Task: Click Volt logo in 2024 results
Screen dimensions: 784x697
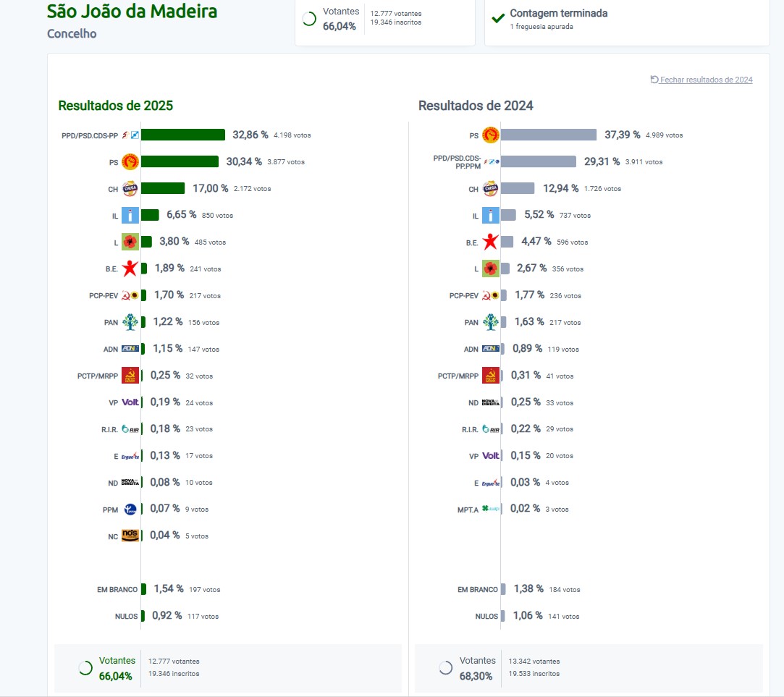Action: click(x=491, y=455)
